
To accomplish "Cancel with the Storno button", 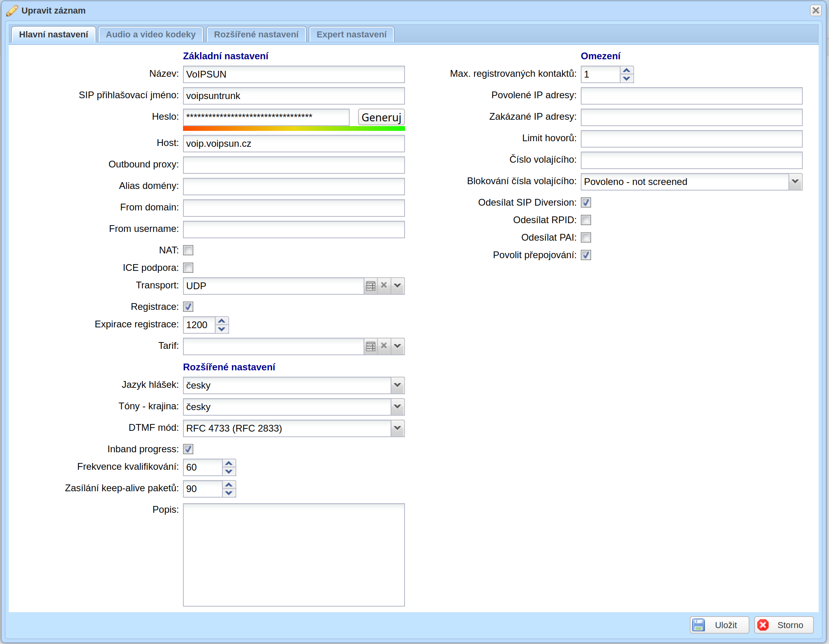I will (x=784, y=625).
